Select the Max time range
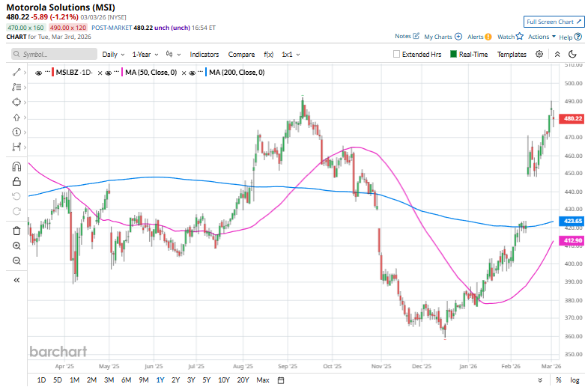Viewport: 588px width, 387px height. tap(263, 380)
